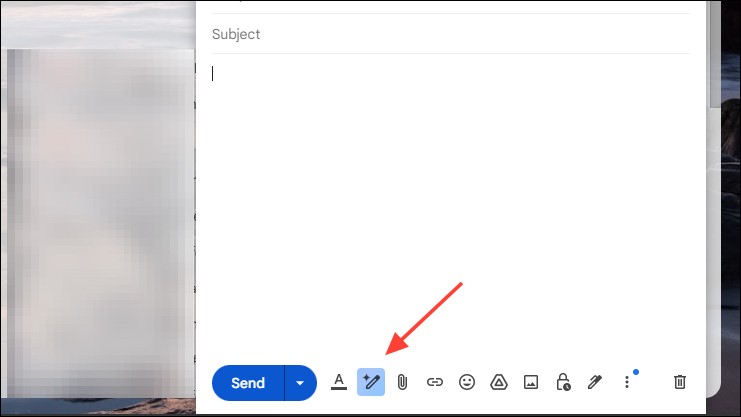Viewport: 741px width, 417px height.
Task: Open more options three-dot menu
Action: (627, 382)
